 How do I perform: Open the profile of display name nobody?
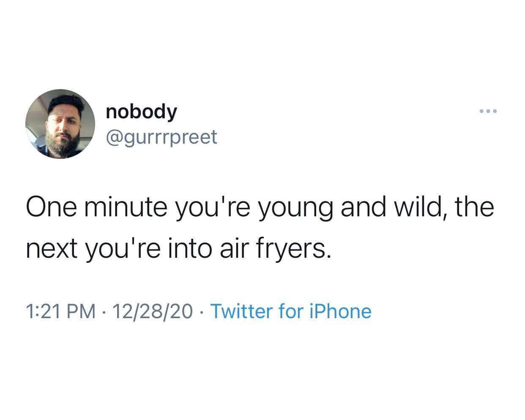(142, 112)
